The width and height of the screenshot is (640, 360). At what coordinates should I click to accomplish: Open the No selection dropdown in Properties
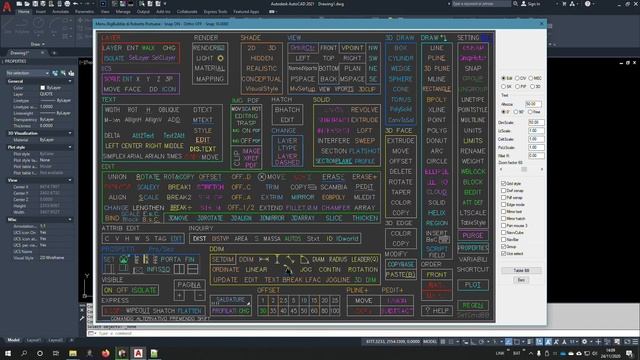[x=28, y=73]
